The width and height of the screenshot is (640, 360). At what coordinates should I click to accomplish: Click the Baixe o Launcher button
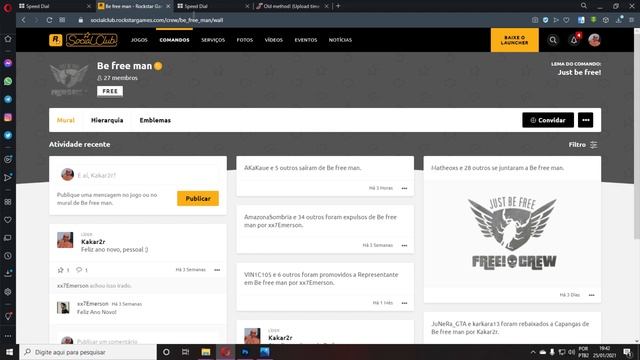[x=515, y=40]
